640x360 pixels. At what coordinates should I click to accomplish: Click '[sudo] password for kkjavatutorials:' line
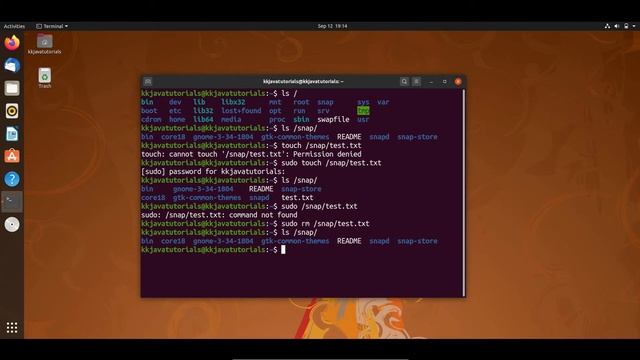coord(213,171)
